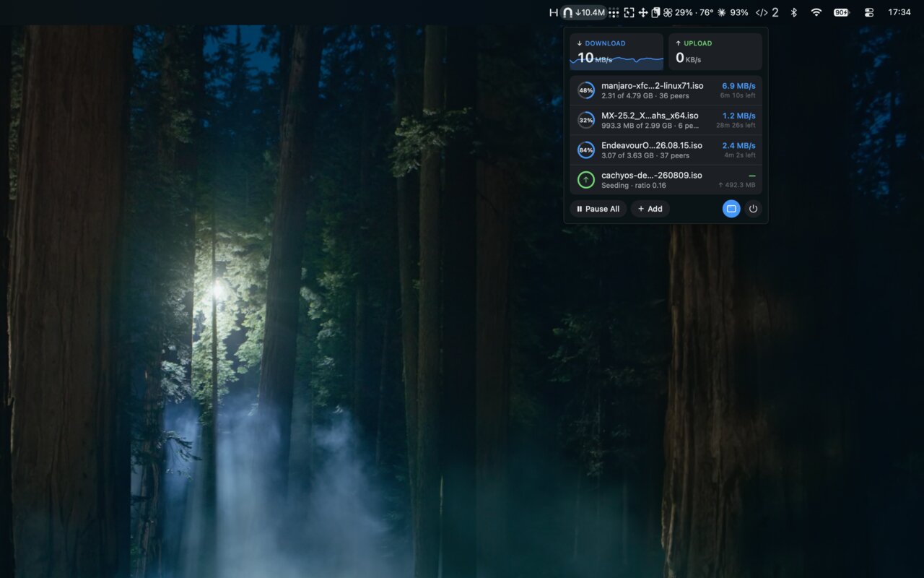Click the H icon in the menu bar
This screenshot has height=578, width=924.
click(x=554, y=12)
